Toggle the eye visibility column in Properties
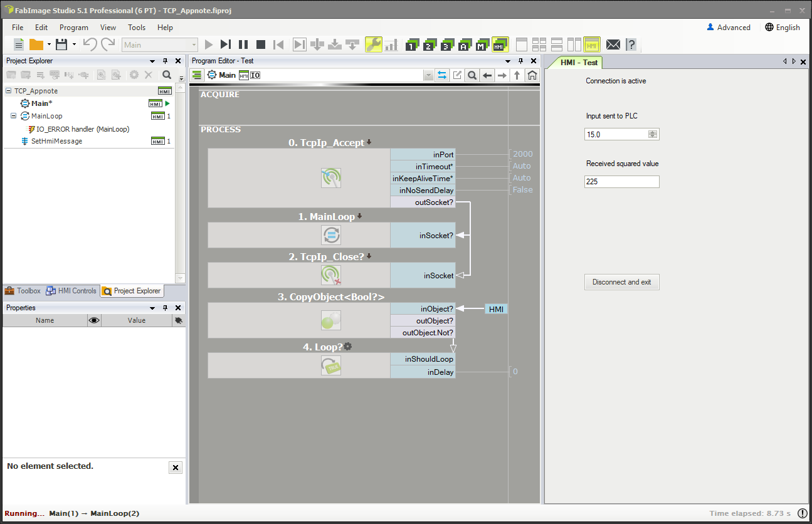 pyautogui.click(x=94, y=320)
